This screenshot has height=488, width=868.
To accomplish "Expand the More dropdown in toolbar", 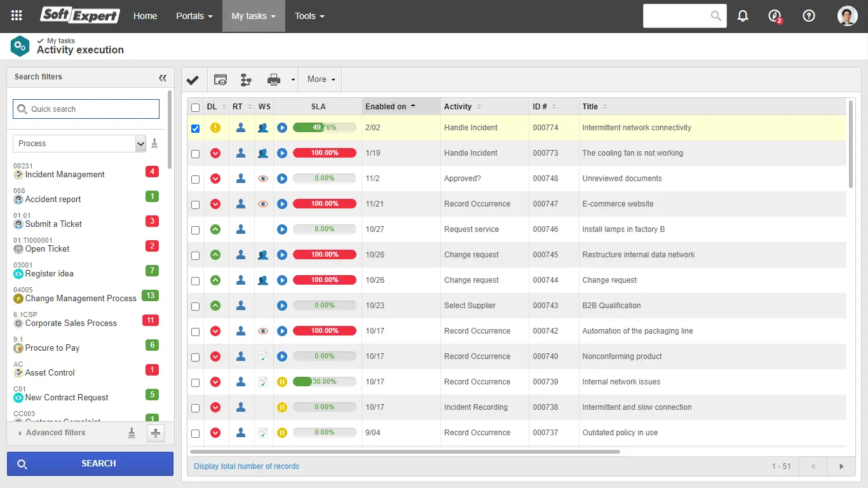I will pos(321,79).
